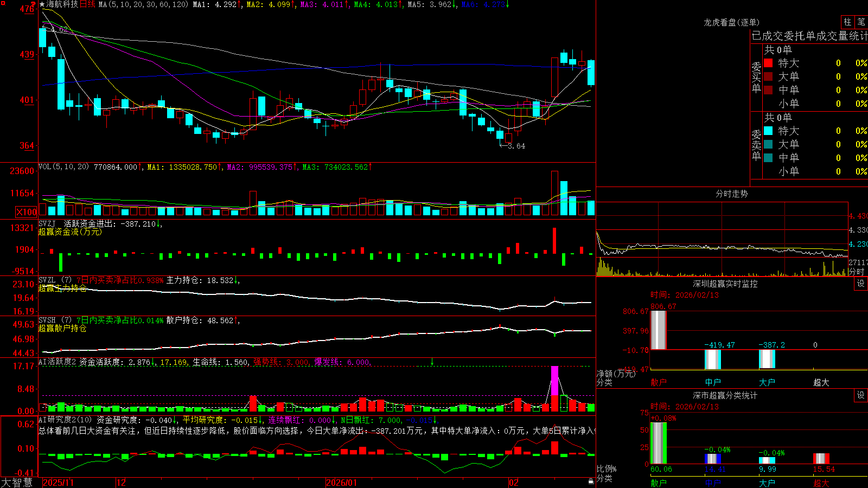
Task: Click the SVSH (7) indicator name
Action: tap(55, 320)
